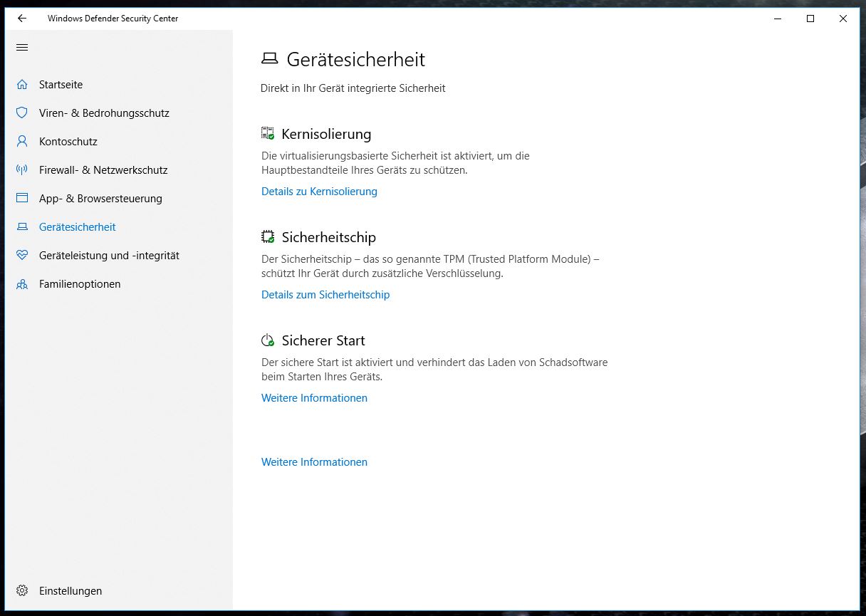This screenshot has width=866, height=616.
Task: Collapse the hamburger navigation menu
Action: tap(22, 48)
